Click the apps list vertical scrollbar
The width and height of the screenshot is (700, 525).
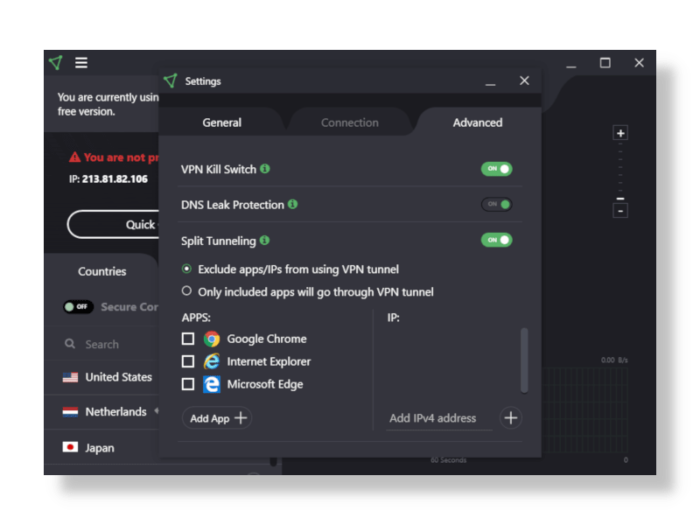point(524,361)
